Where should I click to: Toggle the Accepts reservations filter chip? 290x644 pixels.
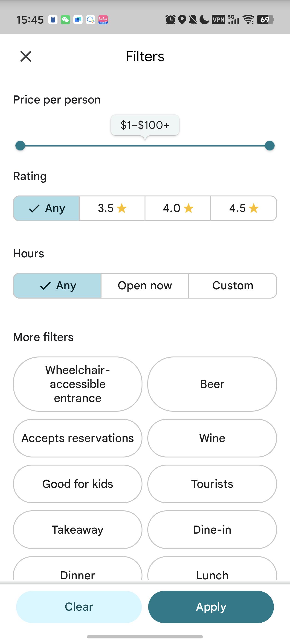[78, 438]
